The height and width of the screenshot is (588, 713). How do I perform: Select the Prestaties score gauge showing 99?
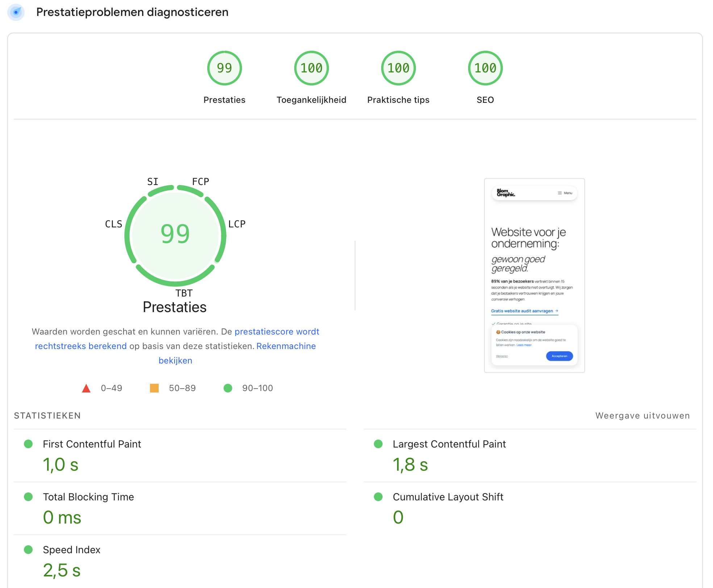(x=224, y=68)
